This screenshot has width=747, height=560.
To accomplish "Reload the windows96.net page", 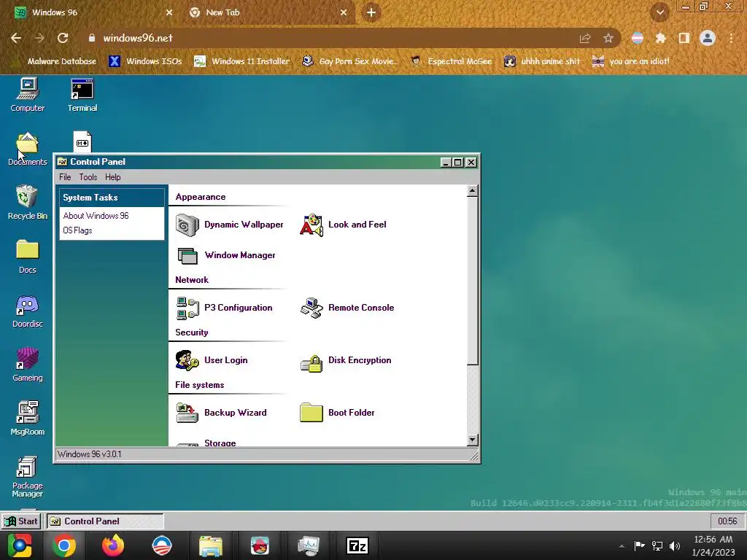I will tap(63, 38).
